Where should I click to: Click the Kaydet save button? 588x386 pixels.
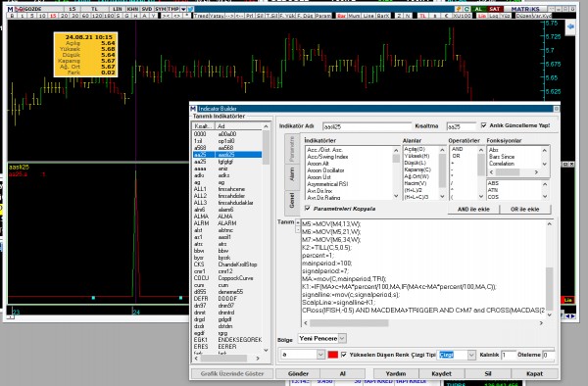(x=441, y=373)
